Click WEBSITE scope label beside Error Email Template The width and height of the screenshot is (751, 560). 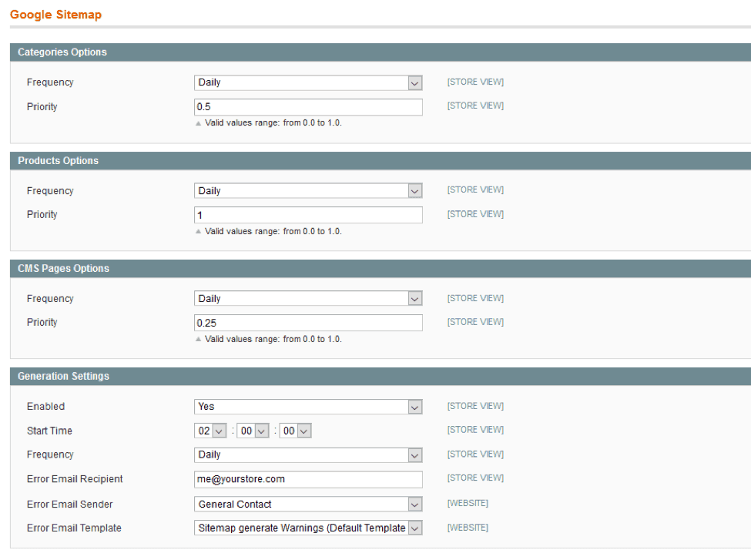point(468,528)
